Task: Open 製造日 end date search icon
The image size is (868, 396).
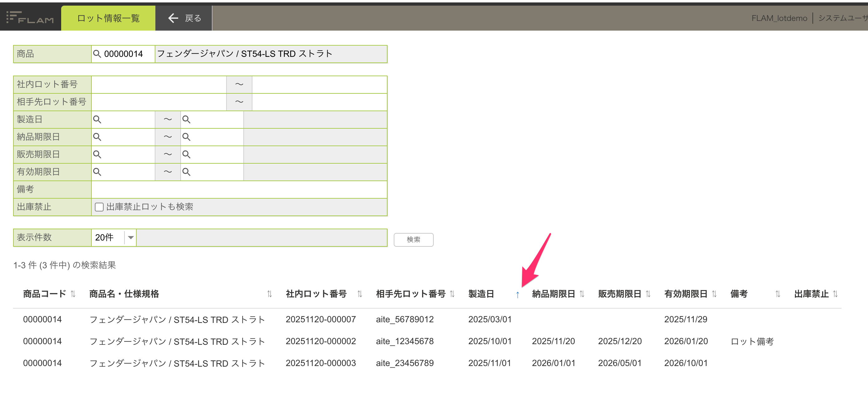Action: tap(186, 119)
